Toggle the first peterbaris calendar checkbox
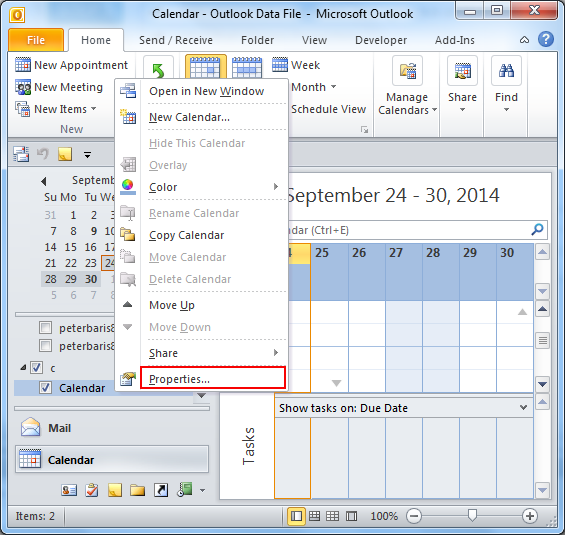This screenshot has width=565, height=535. [x=45, y=327]
